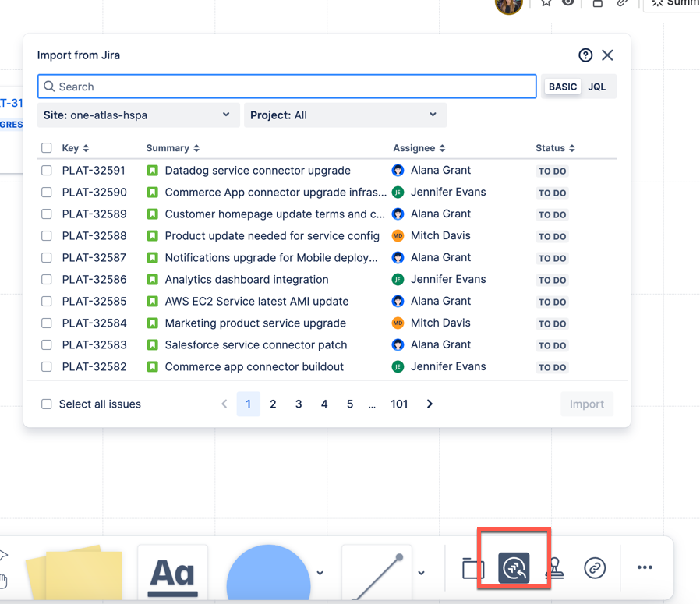Open the help icon in Import dialog
700x604 pixels.
(x=585, y=55)
